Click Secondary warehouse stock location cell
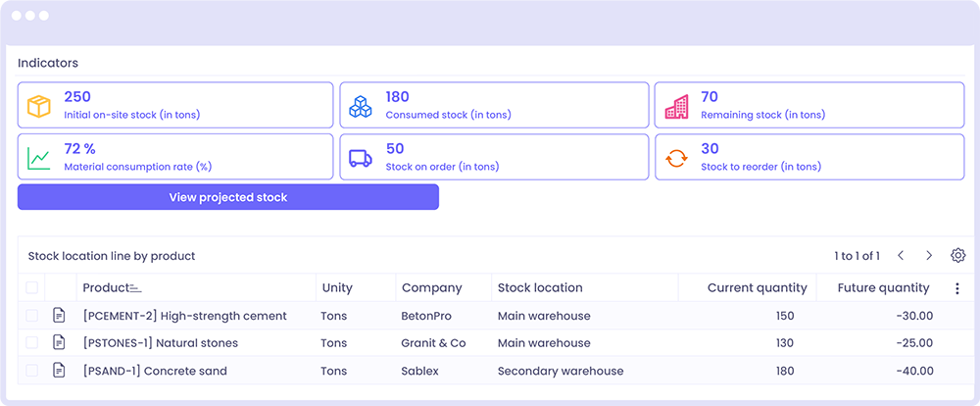The height and width of the screenshot is (406, 980). coord(561,371)
